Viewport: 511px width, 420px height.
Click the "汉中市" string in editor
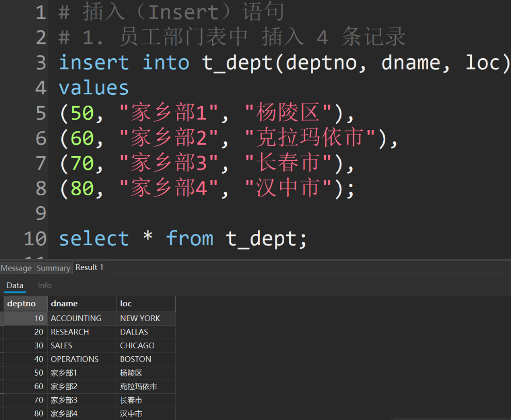pos(288,188)
